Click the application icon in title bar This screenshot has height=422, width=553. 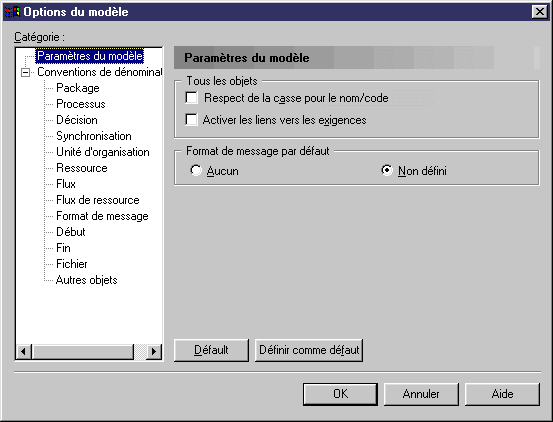point(12,12)
